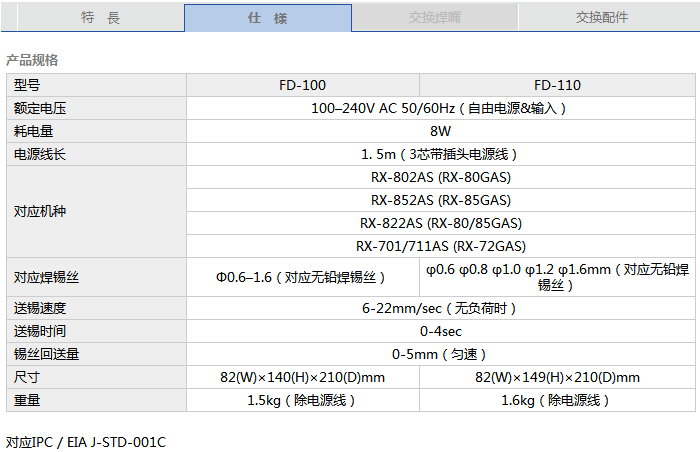Select the FD-100 column header
The height and width of the screenshot is (452, 700).
(x=303, y=85)
